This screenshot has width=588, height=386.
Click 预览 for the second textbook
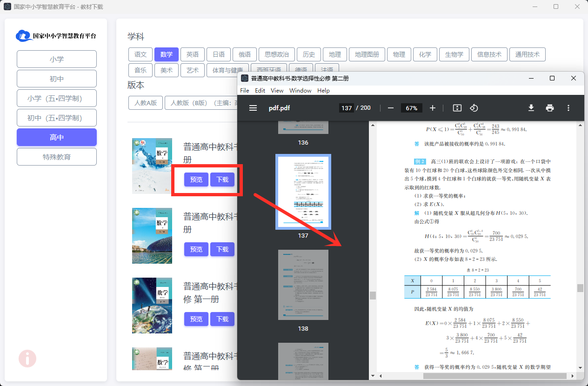point(196,249)
